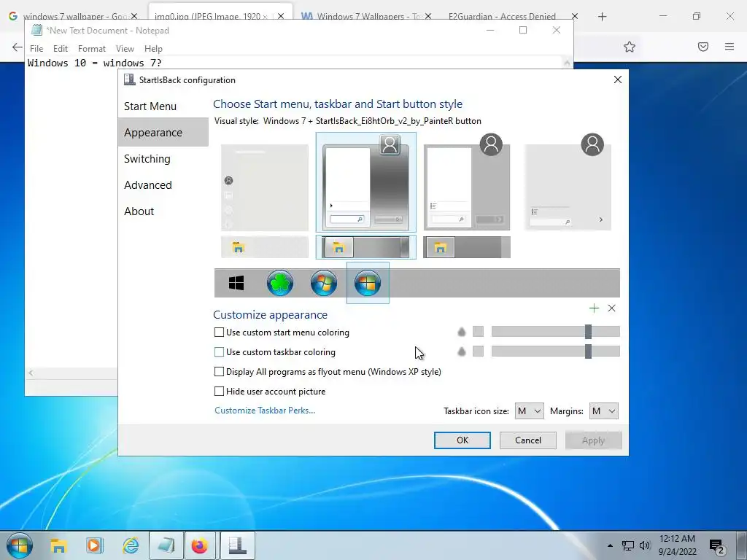This screenshot has height=560, width=747.
Task: Open Internet Explorer from taskbar
Action: (x=131, y=545)
